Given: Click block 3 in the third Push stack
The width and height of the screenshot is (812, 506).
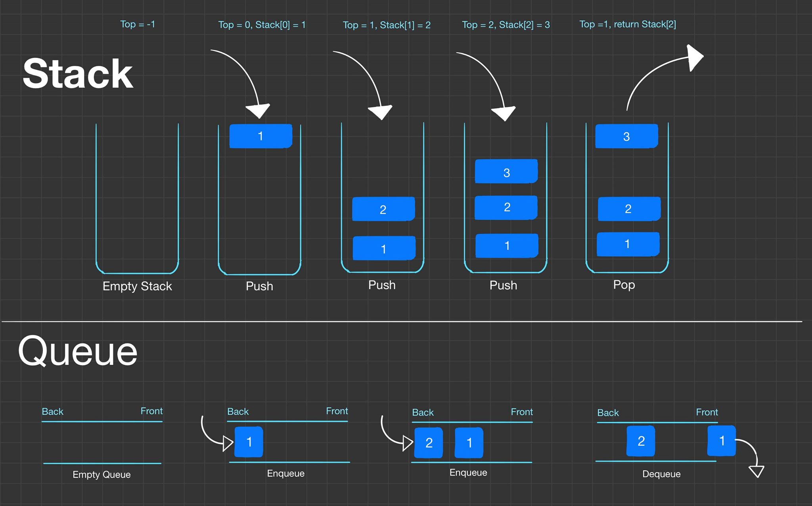Looking at the screenshot, I should [x=506, y=172].
